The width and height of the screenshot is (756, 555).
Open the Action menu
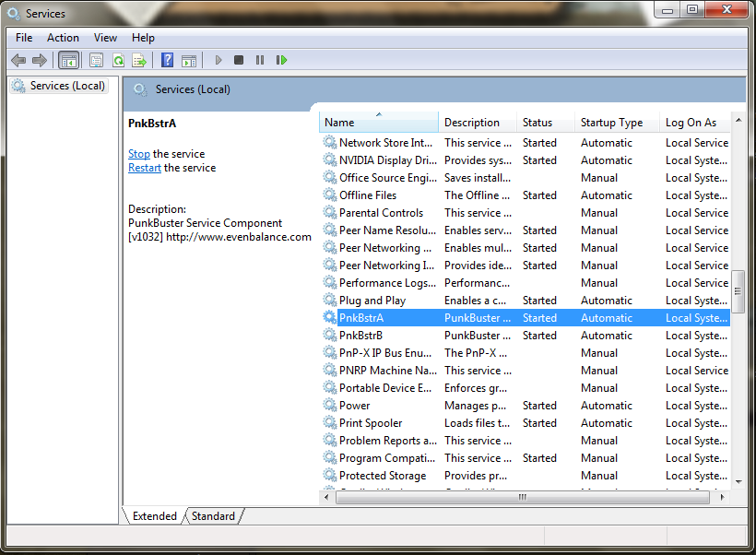click(63, 38)
